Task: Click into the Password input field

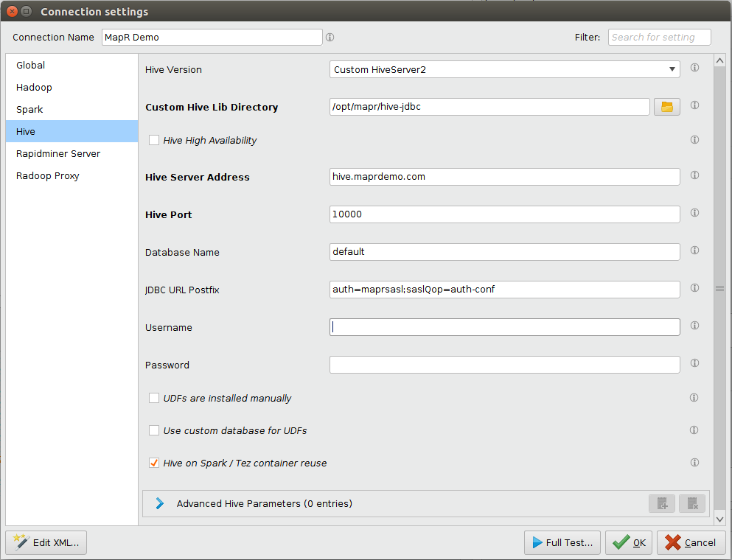Action: [504, 365]
